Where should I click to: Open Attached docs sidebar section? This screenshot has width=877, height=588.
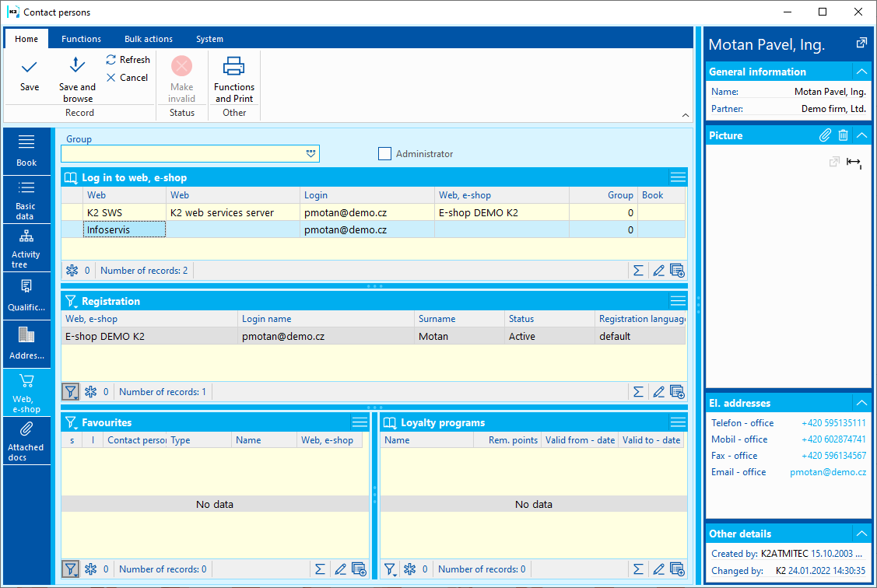click(26, 441)
